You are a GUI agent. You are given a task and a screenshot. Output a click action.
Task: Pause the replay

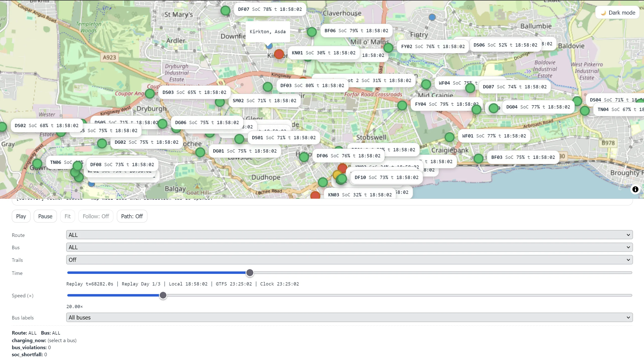tap(45, 216)
